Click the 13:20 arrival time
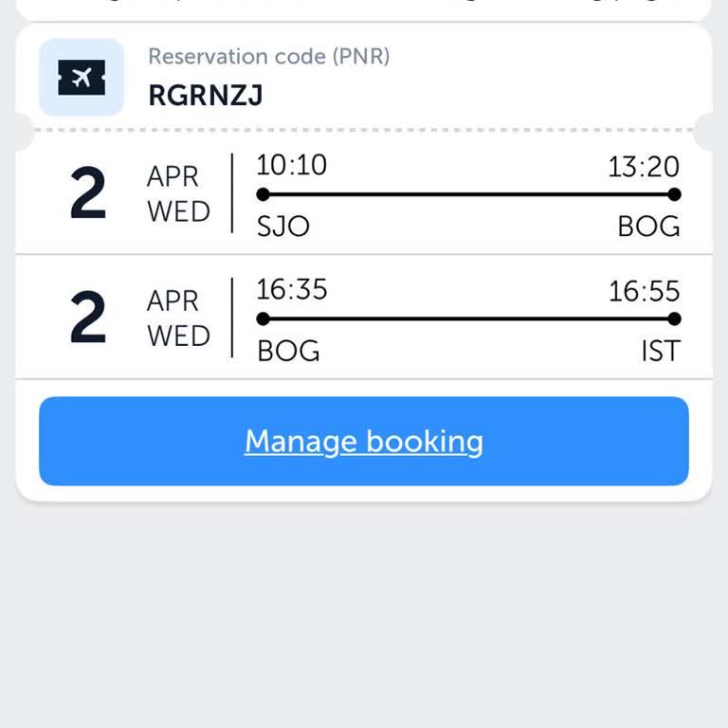 click(644, 167)
